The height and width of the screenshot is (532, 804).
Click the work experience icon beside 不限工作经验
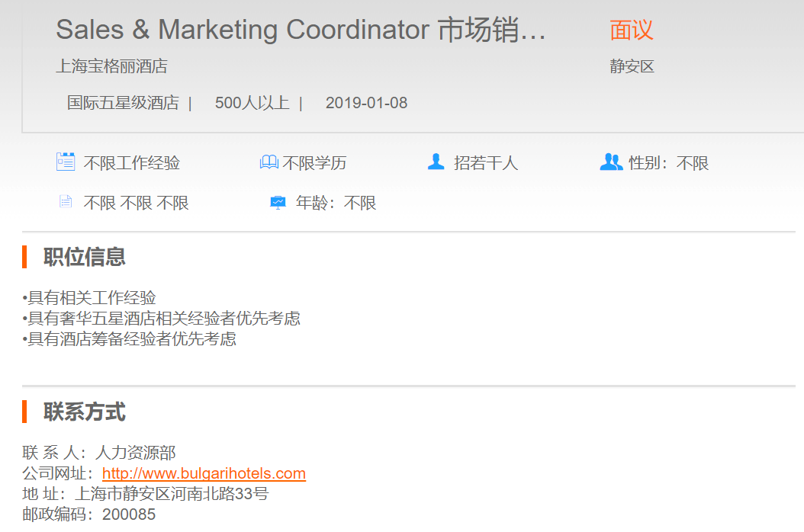click(66, 162)
